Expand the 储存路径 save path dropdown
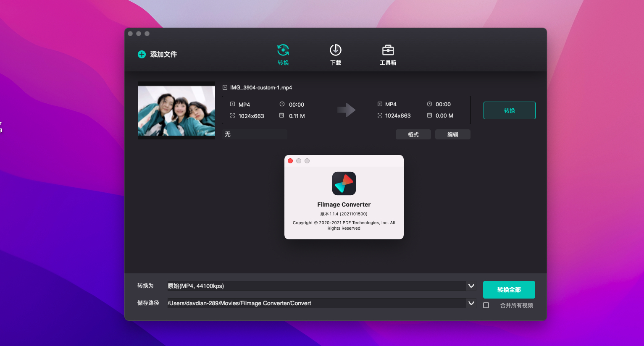 pos(471,303)
